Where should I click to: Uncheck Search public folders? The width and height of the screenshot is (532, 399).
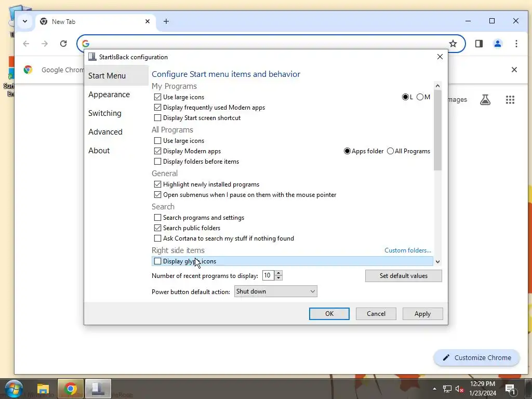tap(157, 228)
